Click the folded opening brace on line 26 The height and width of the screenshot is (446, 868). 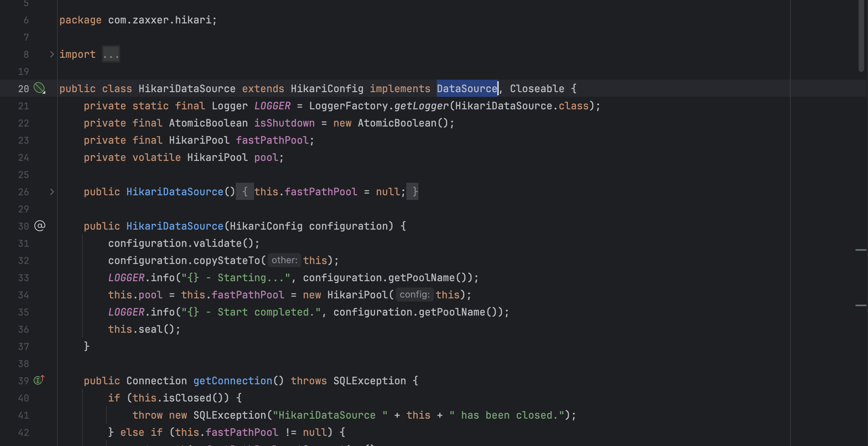245,192
